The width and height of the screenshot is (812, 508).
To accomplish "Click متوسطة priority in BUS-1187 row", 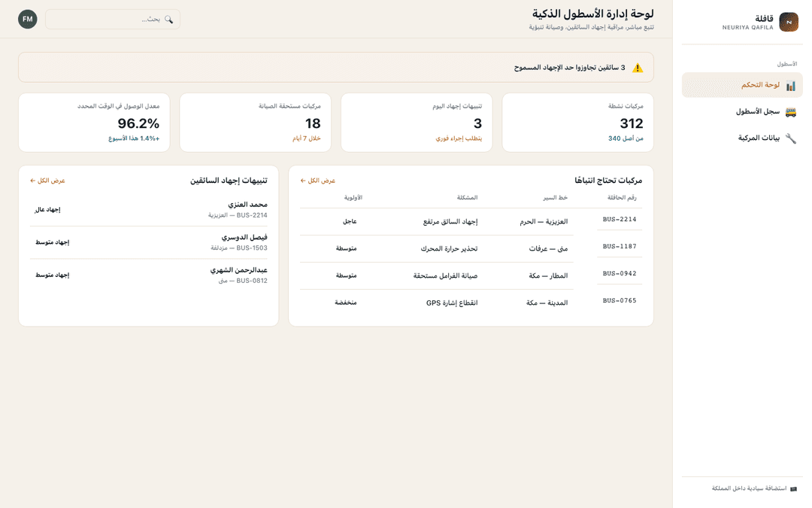I will (346, 248).
